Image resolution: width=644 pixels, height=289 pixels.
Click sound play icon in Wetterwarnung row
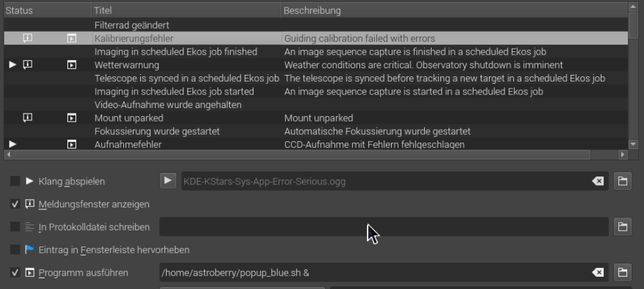click(x=13, y=65)
